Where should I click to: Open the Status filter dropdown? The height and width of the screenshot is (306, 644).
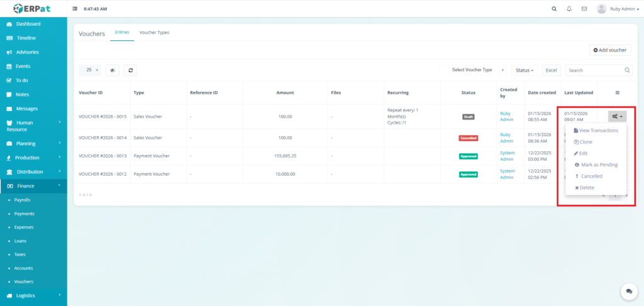click(x=525, y=71)
